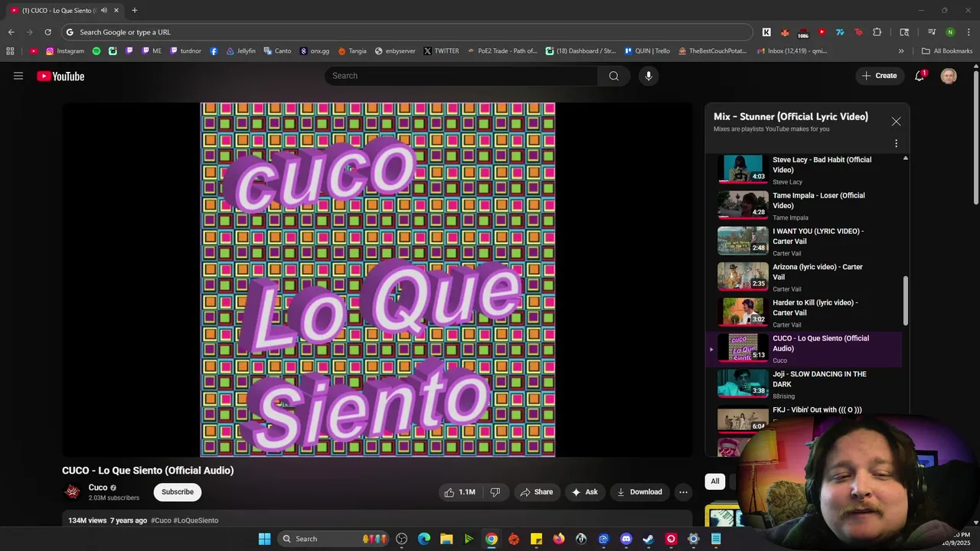The image size is (980, 551).
Task: Open Microsoft Edge from taskbar
Action: [x=424, y=539]
